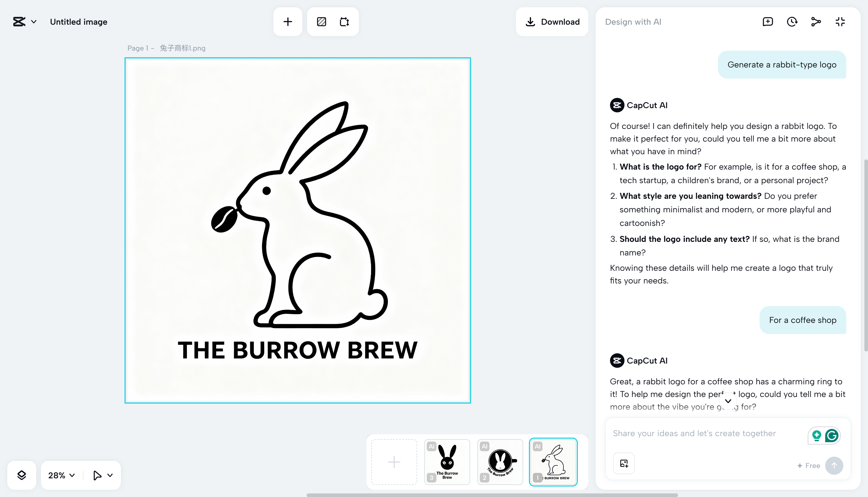Select the circular Burrow Brew logo thumbnail
The image size is (868, 497).
pos(500,462)
